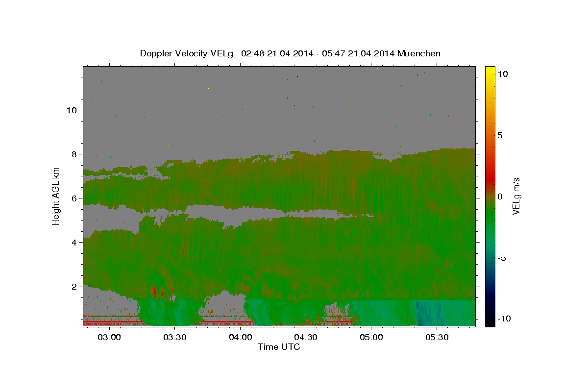
Task: Click the colorbar value -10 label
Action: (x=504, y=319)
